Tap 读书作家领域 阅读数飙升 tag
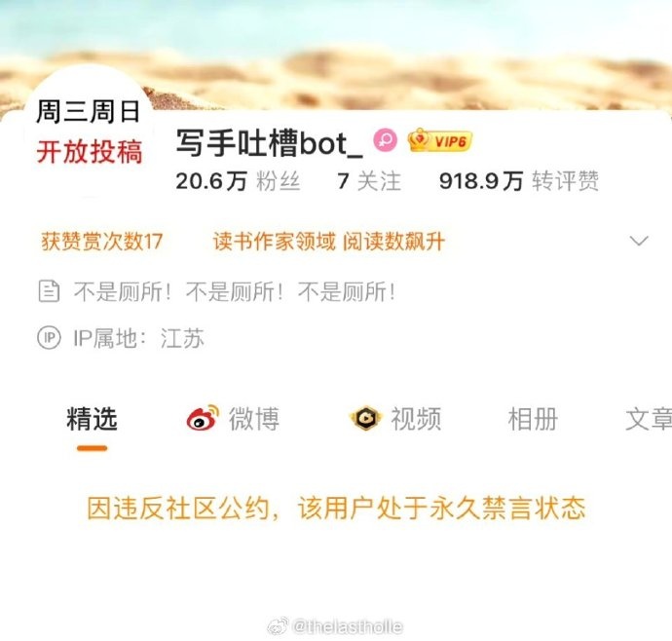The image size is (672, 641). point(329,242)
